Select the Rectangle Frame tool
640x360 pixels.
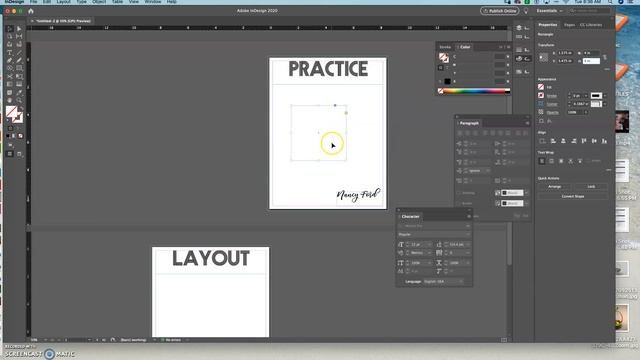[x=10, y=69]
